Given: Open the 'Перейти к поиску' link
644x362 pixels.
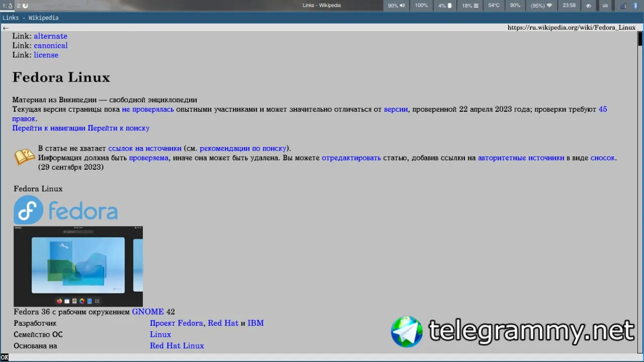Looking at the screenshot, I should (119, 128).
